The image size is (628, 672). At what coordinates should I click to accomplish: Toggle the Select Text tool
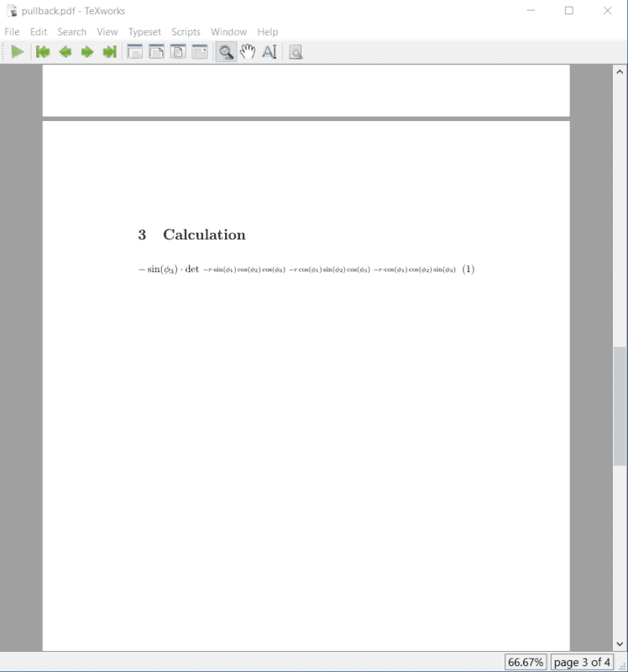click(x=269, y=52)
